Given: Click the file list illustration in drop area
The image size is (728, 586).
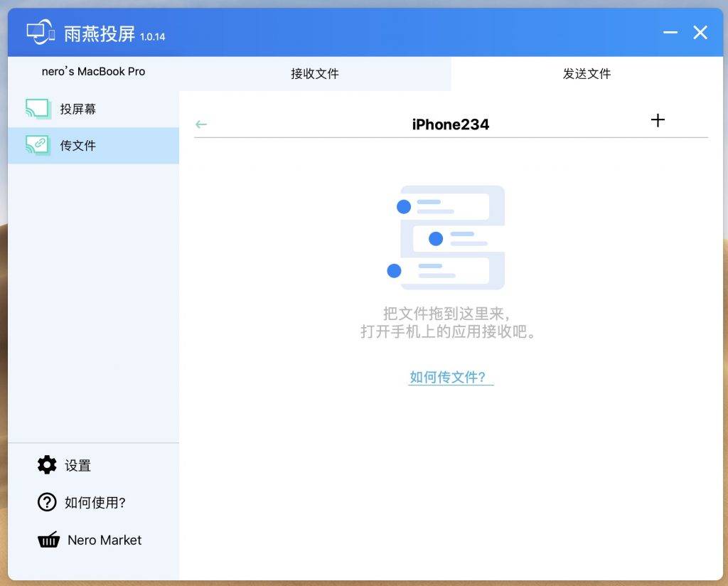Looking at the screenshot, I should click(x=446, y=238).
